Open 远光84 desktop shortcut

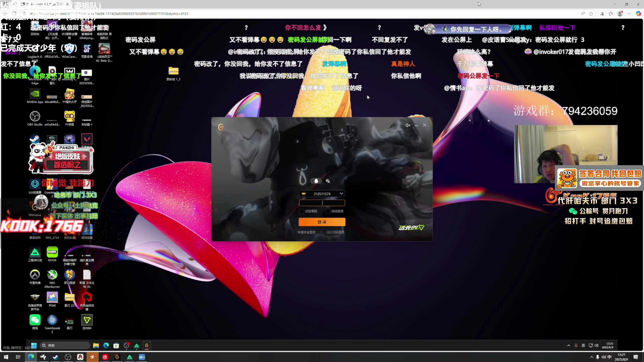[x=87, y=322]
